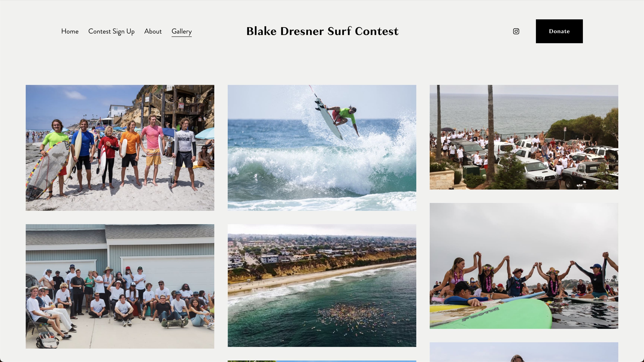Open aerial photo of paddle-out circle

click(x=322, y=285)
